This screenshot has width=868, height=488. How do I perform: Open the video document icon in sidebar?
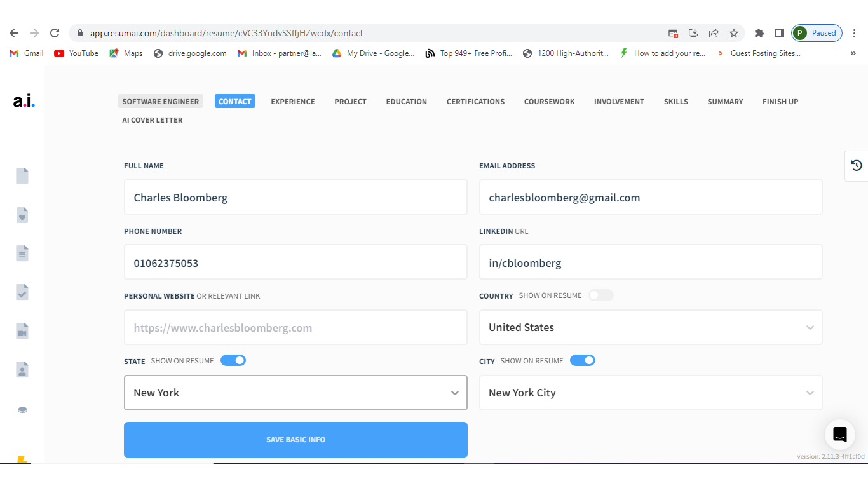pyautogui.click(x=22, y=331)
